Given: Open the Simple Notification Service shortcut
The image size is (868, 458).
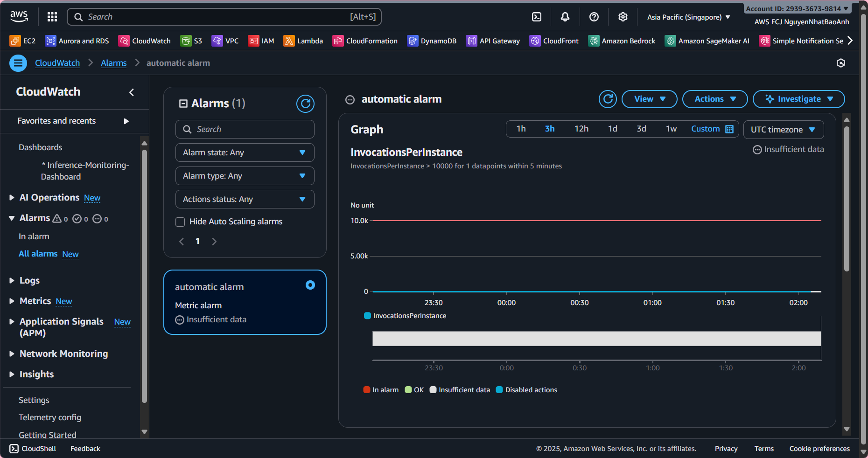Looking at the screenshot, I should pyautogui.click(x=801, y=41).
